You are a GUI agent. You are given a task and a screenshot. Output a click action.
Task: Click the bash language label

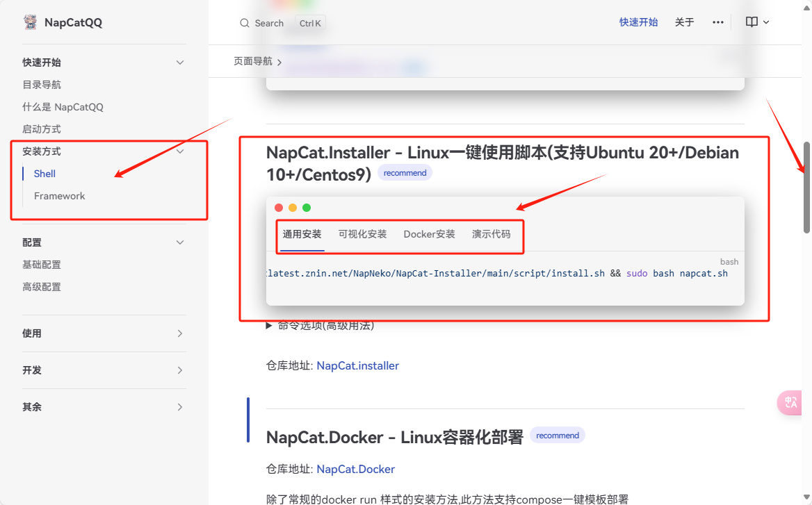729,262
